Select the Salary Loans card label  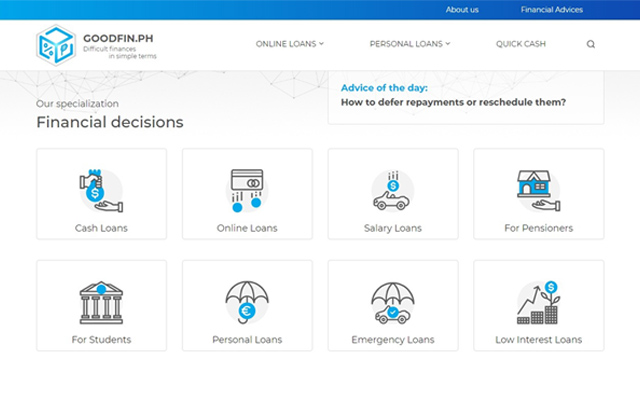point(393,228)
